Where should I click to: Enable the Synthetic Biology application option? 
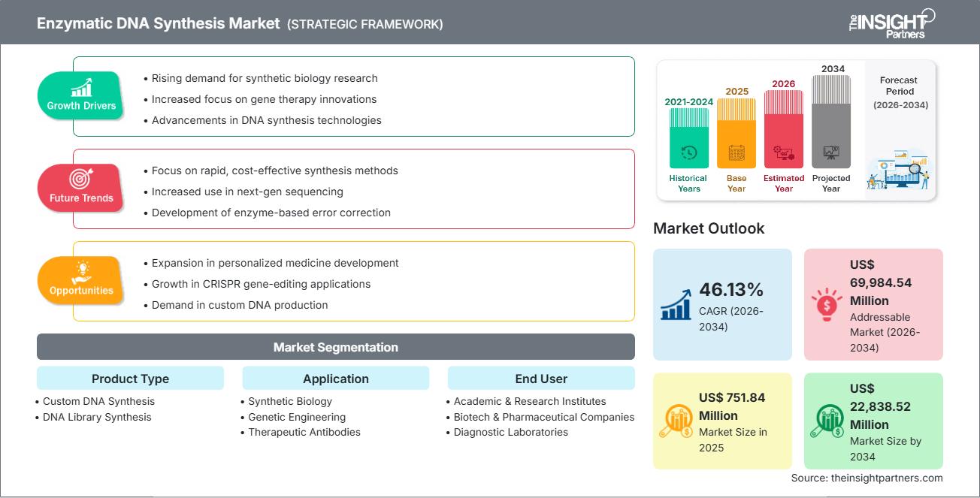[x=289, y=401]
